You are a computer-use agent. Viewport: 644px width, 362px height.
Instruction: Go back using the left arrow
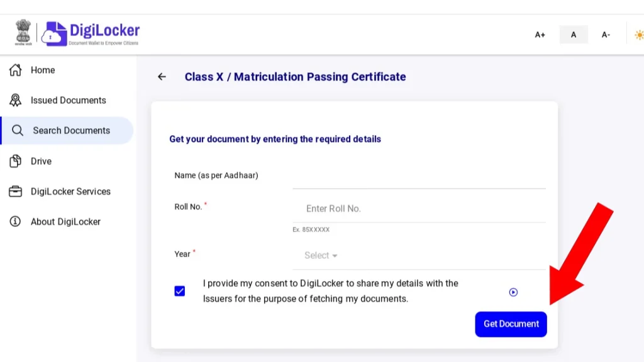162,77
